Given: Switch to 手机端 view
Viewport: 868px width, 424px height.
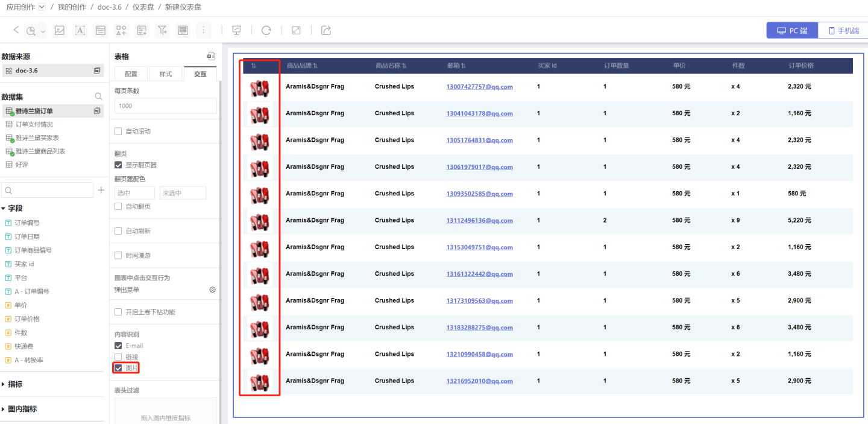Looking at the screenshot, I should click(843, 31).
